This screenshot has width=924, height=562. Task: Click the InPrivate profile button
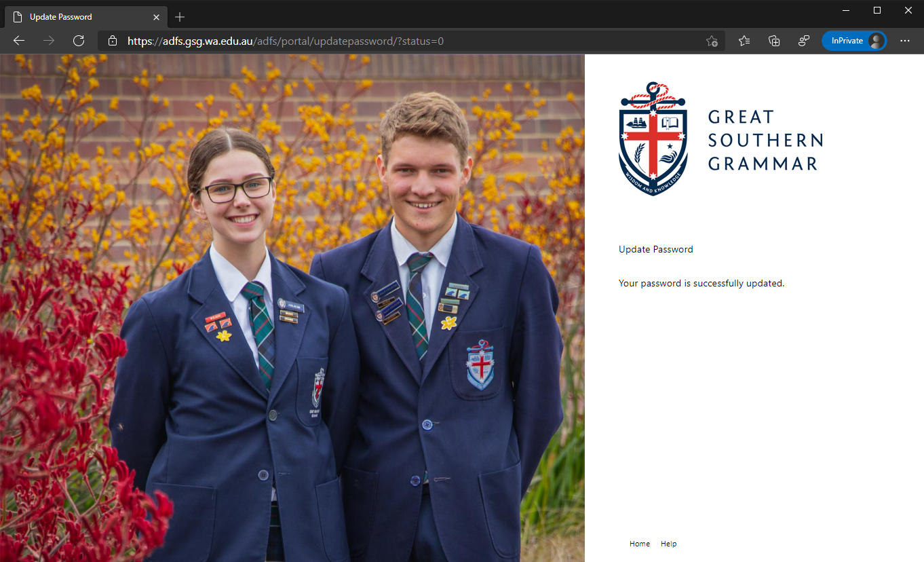854,41
